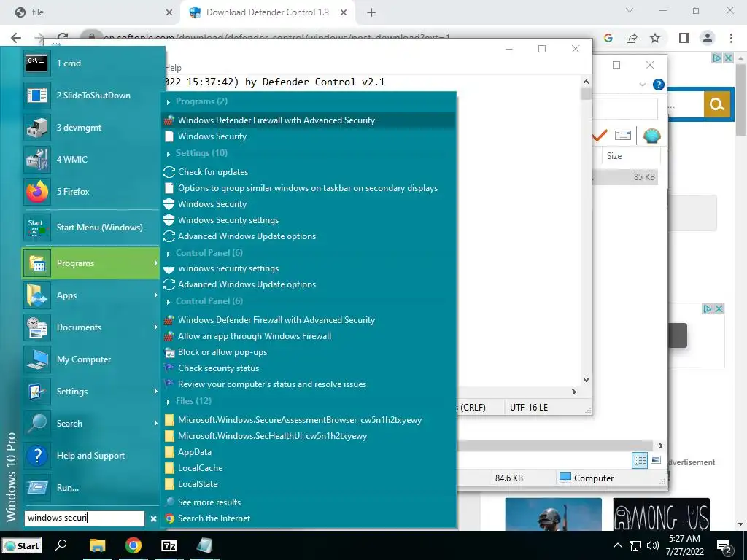747x560 pixels.
Task: Select Check for updates result
Action: coord(309,172)
